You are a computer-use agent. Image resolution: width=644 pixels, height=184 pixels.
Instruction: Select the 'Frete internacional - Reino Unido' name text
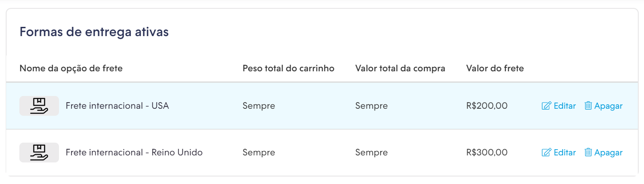click(x=134, y=152)
